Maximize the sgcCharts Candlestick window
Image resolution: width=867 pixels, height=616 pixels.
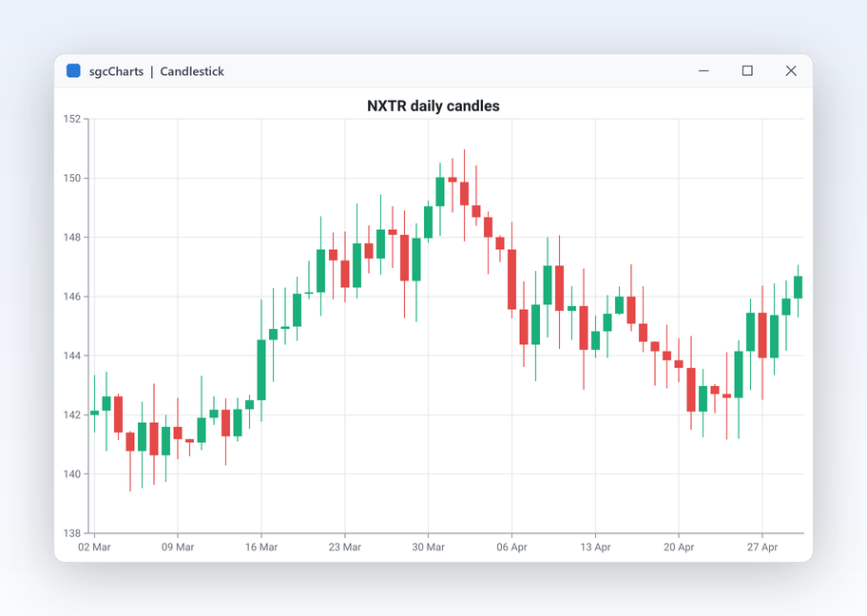[x=747, y=70]
